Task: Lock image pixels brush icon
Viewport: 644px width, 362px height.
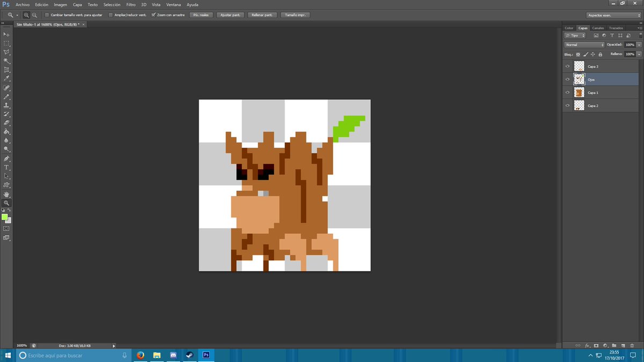Action: click(x=586, y=54)
